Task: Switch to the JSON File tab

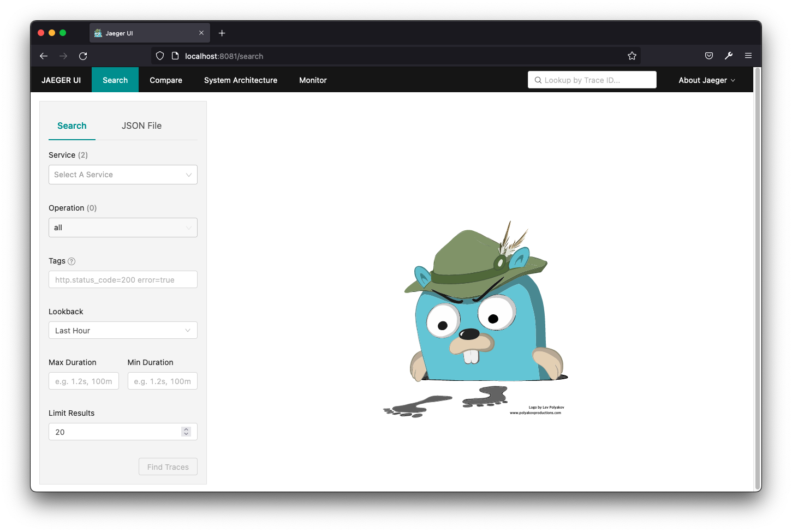Action: click(x=141, y=125)
